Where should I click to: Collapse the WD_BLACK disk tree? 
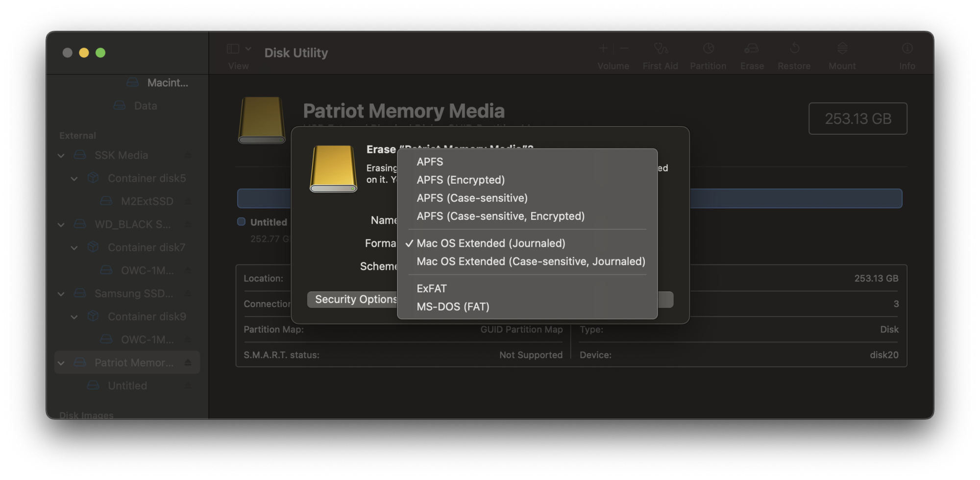click(61, 225)
